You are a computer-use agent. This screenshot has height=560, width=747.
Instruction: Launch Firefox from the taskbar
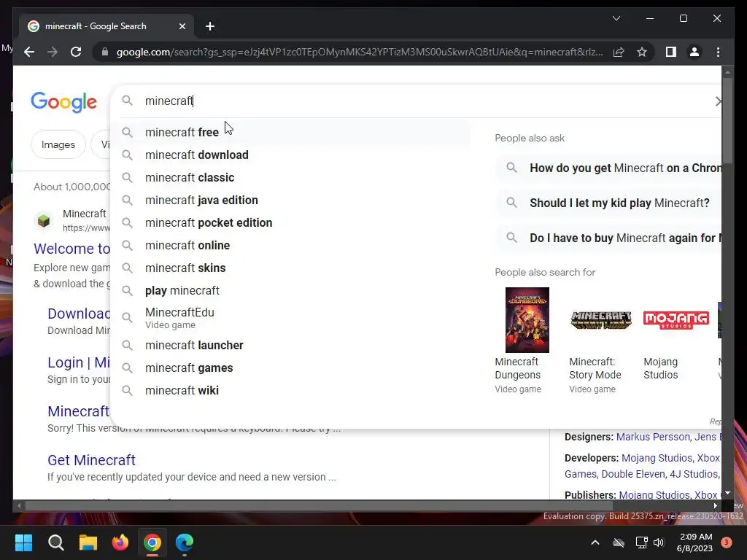tap(120, 542)
